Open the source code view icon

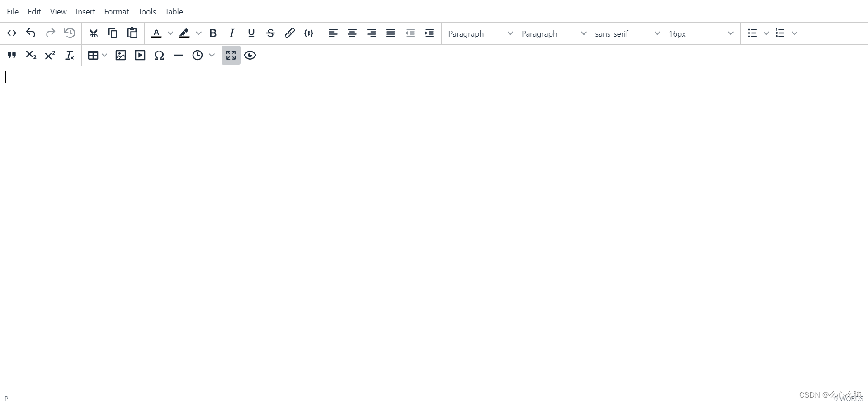pos(12,33)
